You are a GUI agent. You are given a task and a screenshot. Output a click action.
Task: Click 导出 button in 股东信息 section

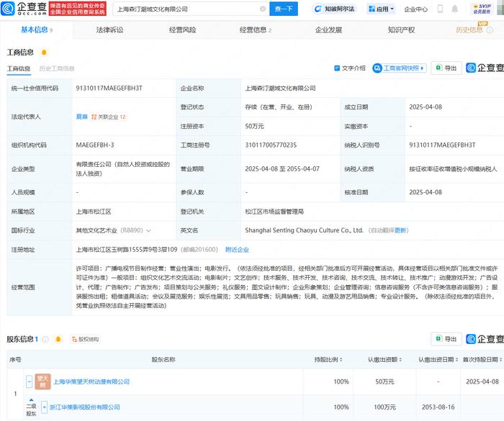coord(446,339)
